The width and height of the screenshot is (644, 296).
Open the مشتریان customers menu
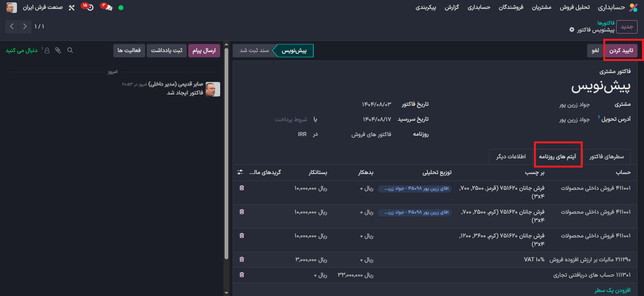pyautogui.click(x=541, y=7)
